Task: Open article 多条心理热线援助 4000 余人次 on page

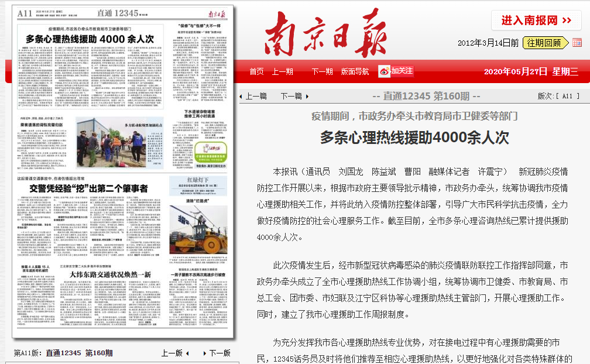Action: (90, 39)
